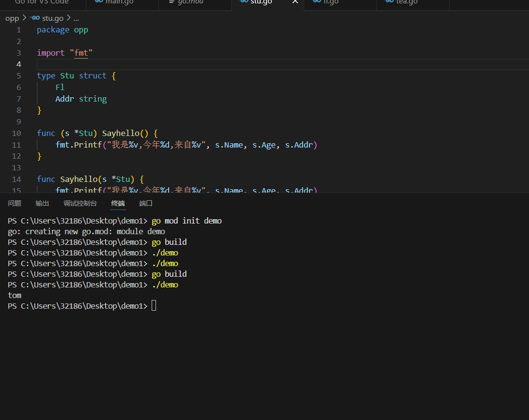Screen dimensions: 529x420
Task: Place cursor on empty line 4
Action: 283,64
